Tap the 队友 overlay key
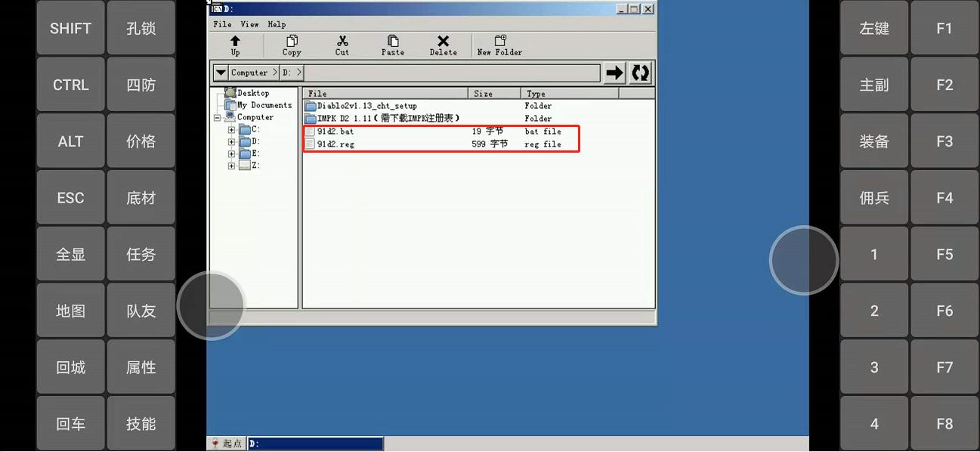 coord(141,311)
